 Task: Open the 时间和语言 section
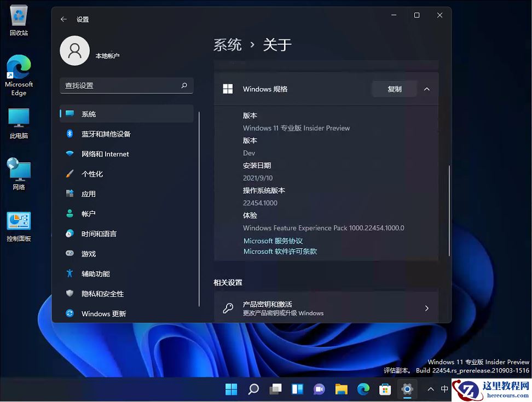coord(99,234)
